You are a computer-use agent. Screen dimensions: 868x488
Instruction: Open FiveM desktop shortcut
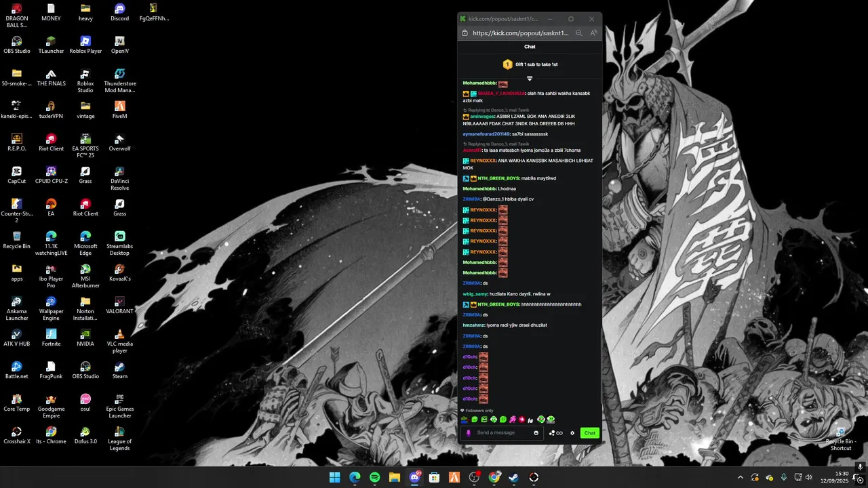[x=119, y=110]
